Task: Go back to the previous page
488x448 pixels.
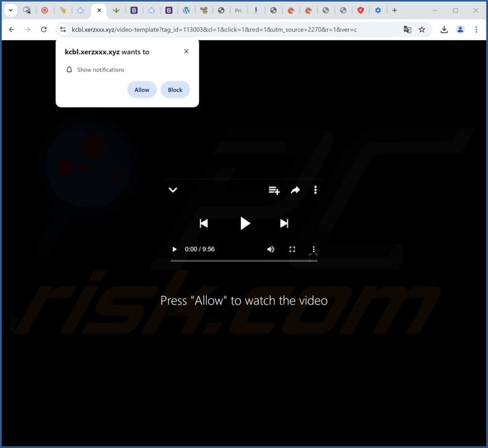Action: coord(12,30)
